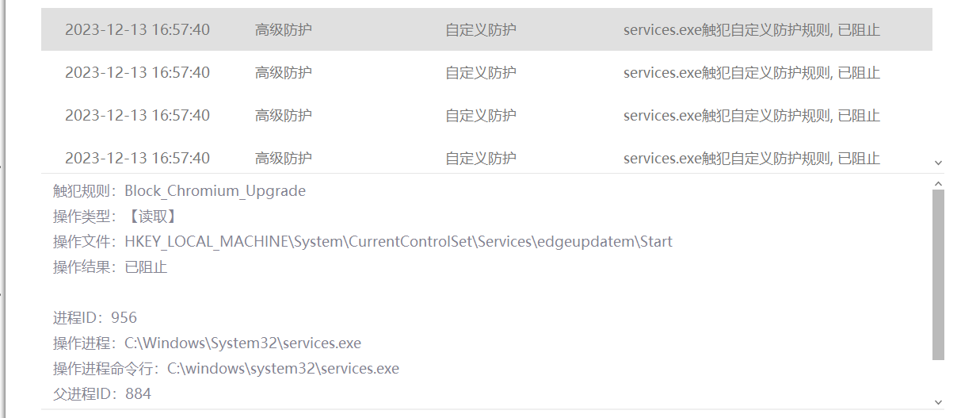Click the highlighted row's services.exe blocked message
The width and height of the screenshot is (980, 418).
pyautogui.click(x=751, y=30)
